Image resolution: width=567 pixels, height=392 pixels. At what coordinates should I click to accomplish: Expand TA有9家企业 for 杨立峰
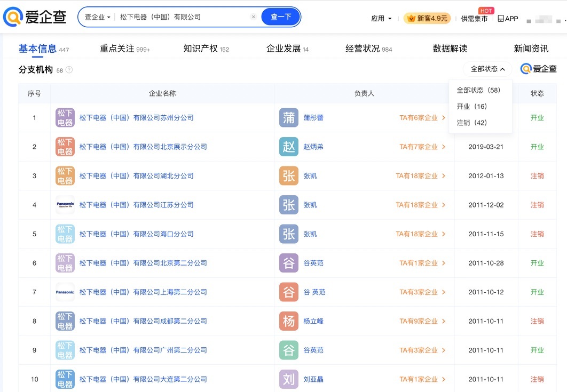click(x=422, y=321)
